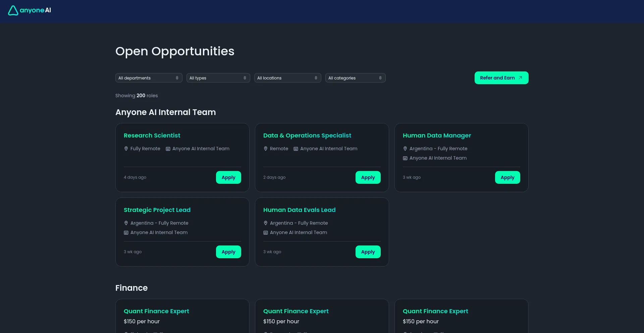Click the 4 days ago timestamp

click(135, 177)
